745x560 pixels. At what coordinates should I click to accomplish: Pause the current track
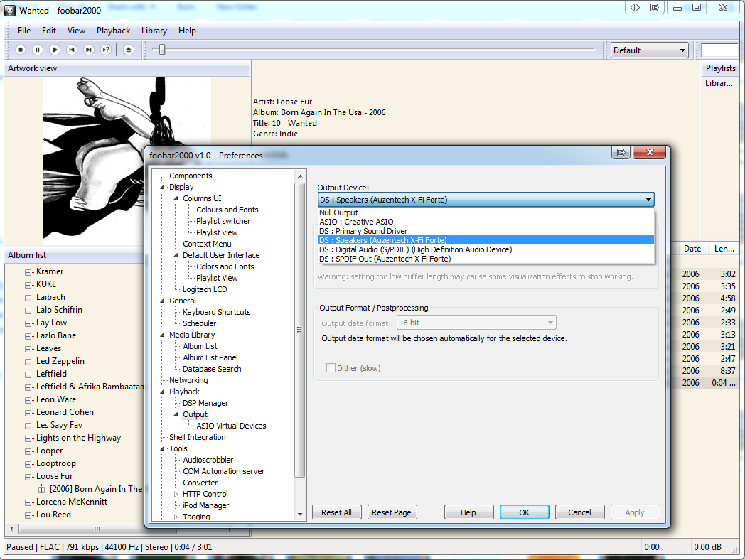pos(38,50)
